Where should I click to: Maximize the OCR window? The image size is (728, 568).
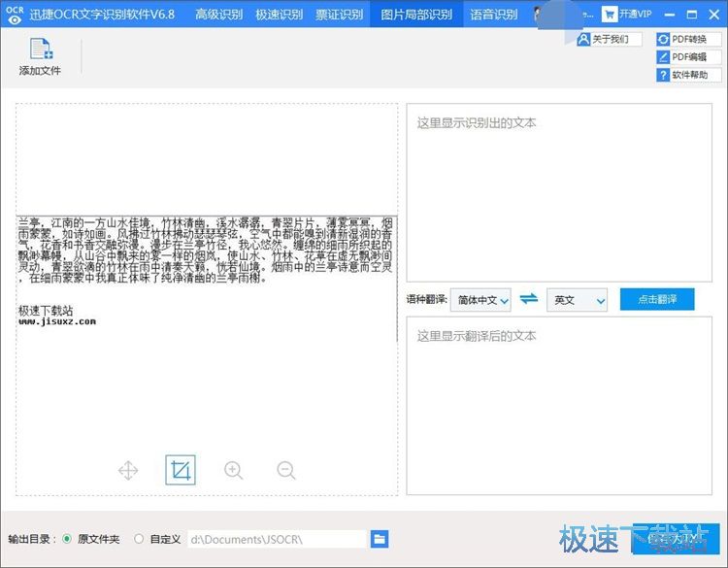tap(692, 15)
